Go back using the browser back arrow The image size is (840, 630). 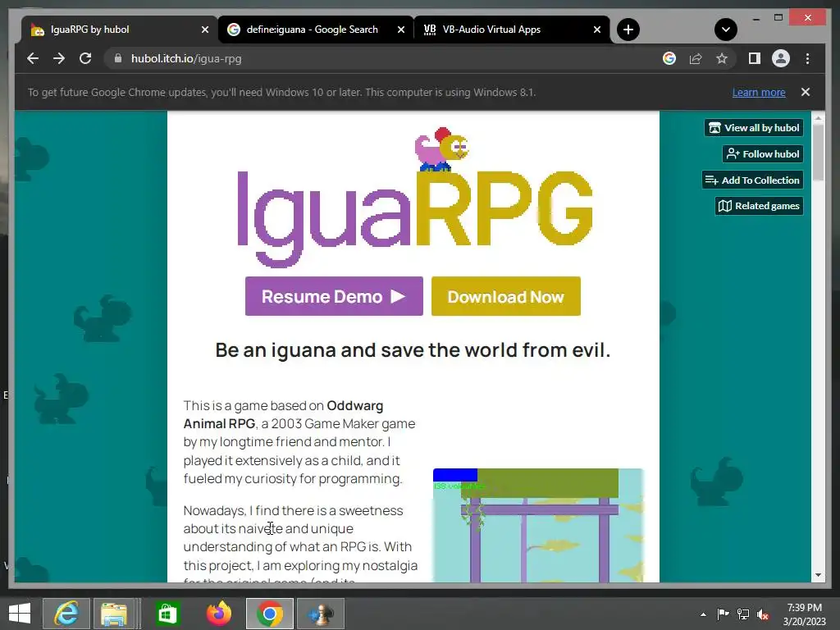tap(33, 58)
